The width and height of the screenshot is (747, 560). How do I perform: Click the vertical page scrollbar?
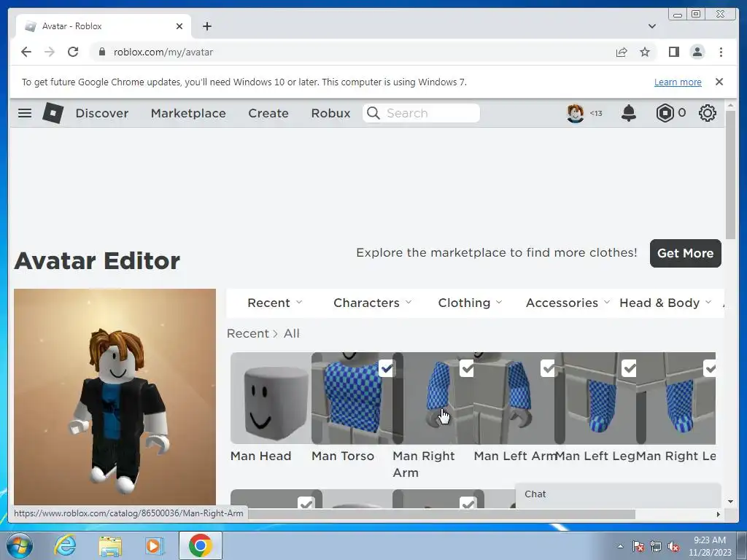pyautogui.click(x=731, y=174)
